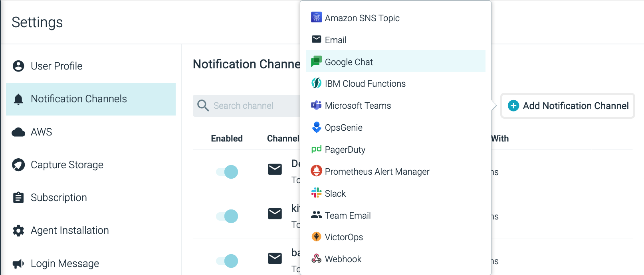Click the Notification Channels bell icon
Image resolution: width=644 pixels, height=275 pixels.
(18, 99)
